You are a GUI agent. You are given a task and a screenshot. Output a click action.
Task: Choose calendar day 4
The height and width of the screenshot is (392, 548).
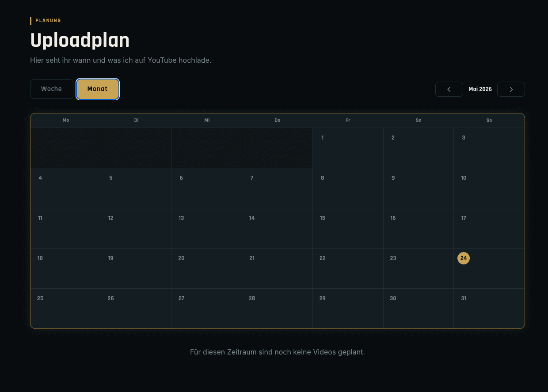[x=65, y=188]
